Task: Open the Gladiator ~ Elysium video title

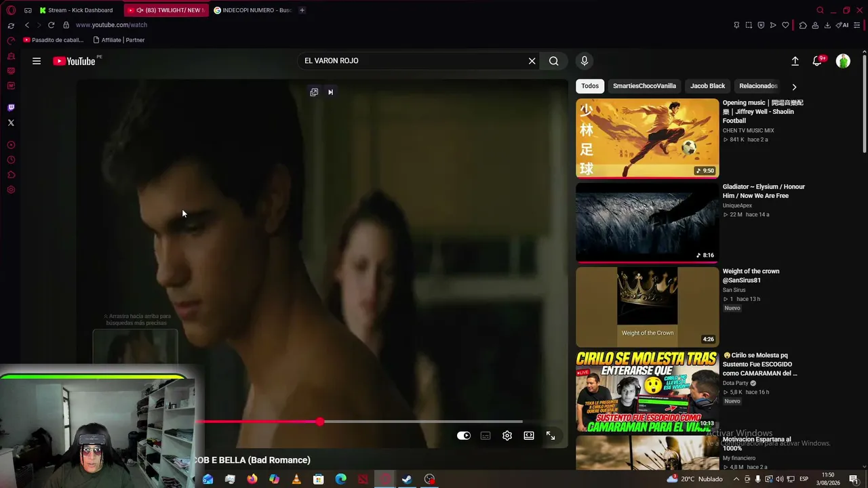Action: click(764, 191)
